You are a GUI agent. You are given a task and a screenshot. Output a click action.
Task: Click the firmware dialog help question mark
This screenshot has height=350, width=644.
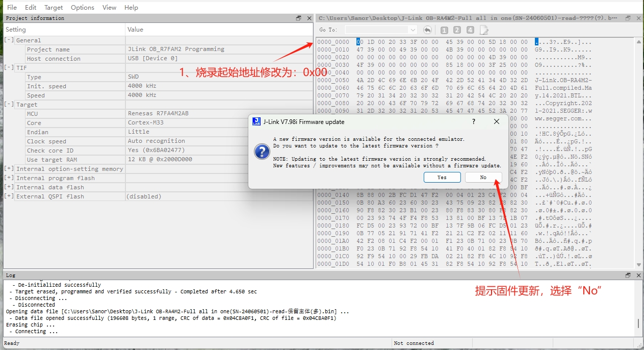pyautogui.click(x=474, y=122)
